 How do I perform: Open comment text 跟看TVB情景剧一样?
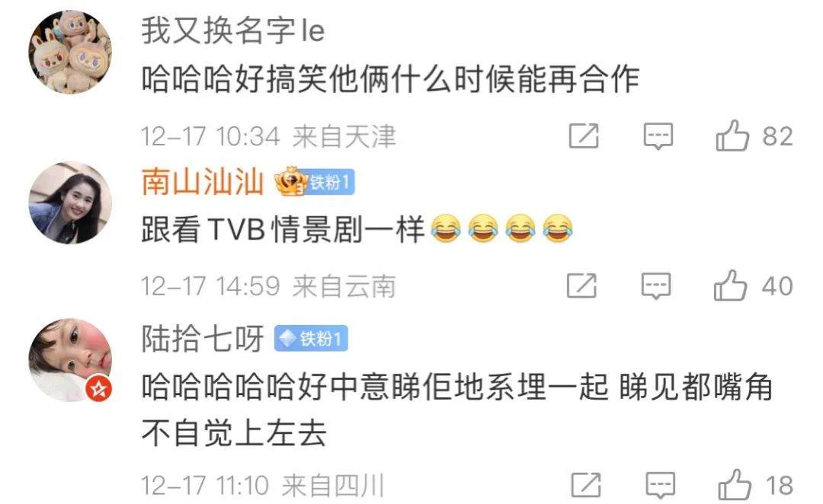point(283,230)
